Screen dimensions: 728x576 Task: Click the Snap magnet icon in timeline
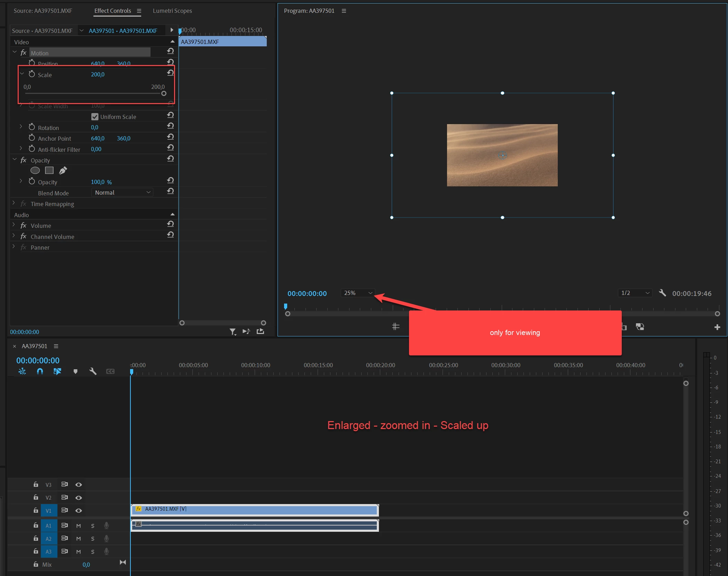click(40, 371)
